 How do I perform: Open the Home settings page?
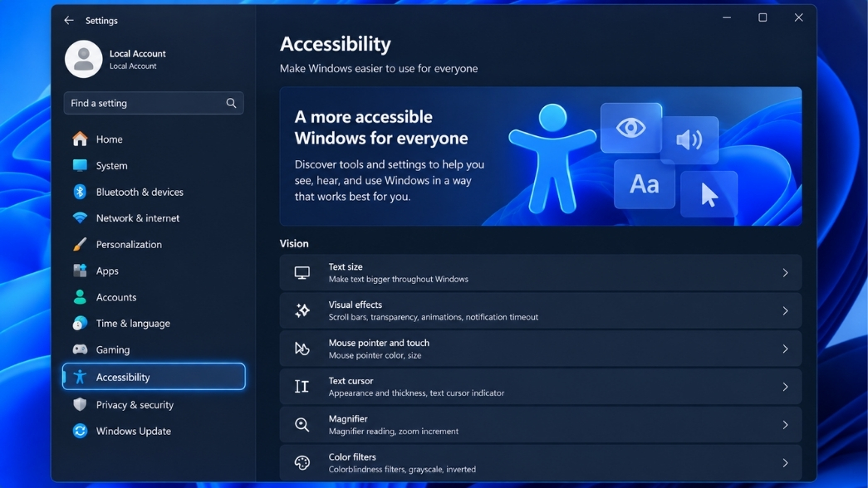[x=154, y=139]
